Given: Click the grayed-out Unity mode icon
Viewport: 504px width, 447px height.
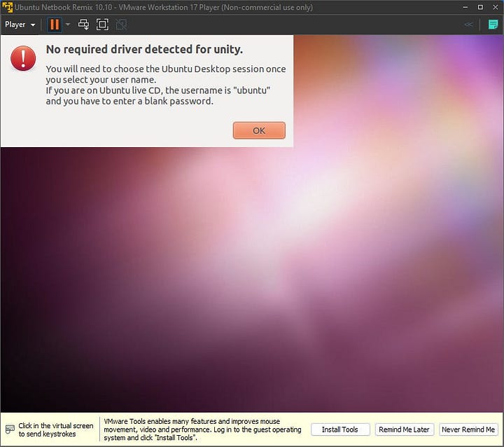Looking at the screenshot, I should (121, 25).
